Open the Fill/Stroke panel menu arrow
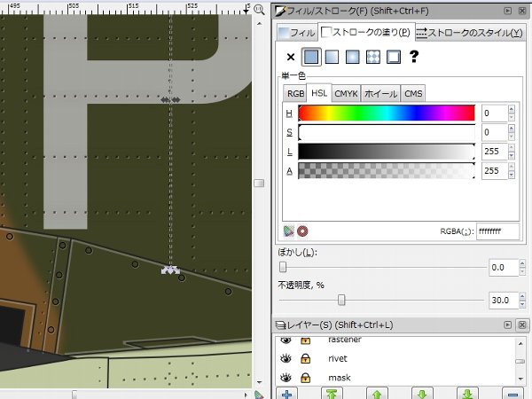Image resolution: width=532 pixels, height=399 pixels. [x=507, y=12]
